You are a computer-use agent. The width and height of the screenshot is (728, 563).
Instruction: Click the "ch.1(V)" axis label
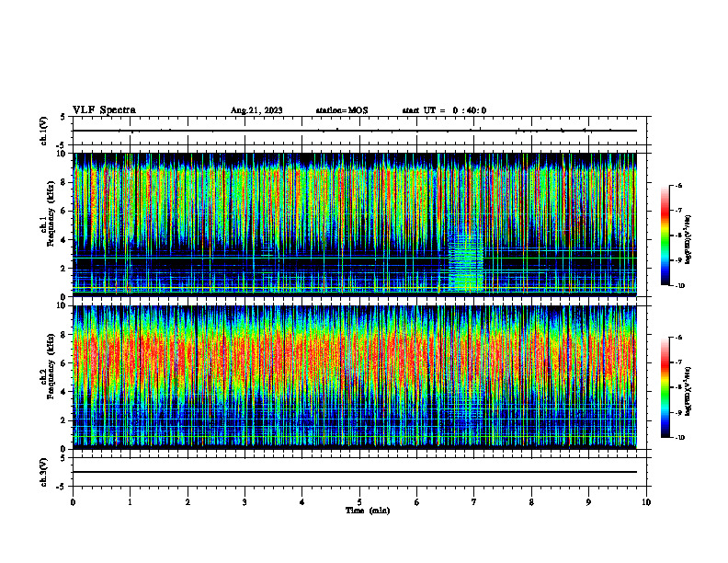click(44, 131)
